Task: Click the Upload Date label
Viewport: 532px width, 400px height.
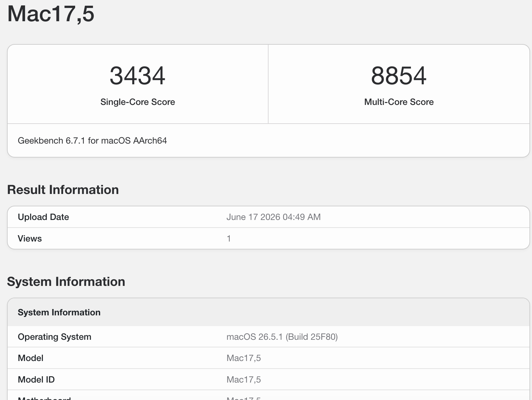Action: 43,217
